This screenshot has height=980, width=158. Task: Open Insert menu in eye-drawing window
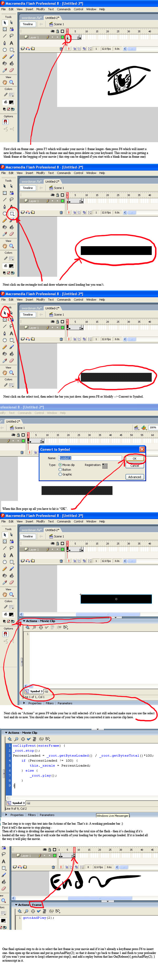[29, 9]
